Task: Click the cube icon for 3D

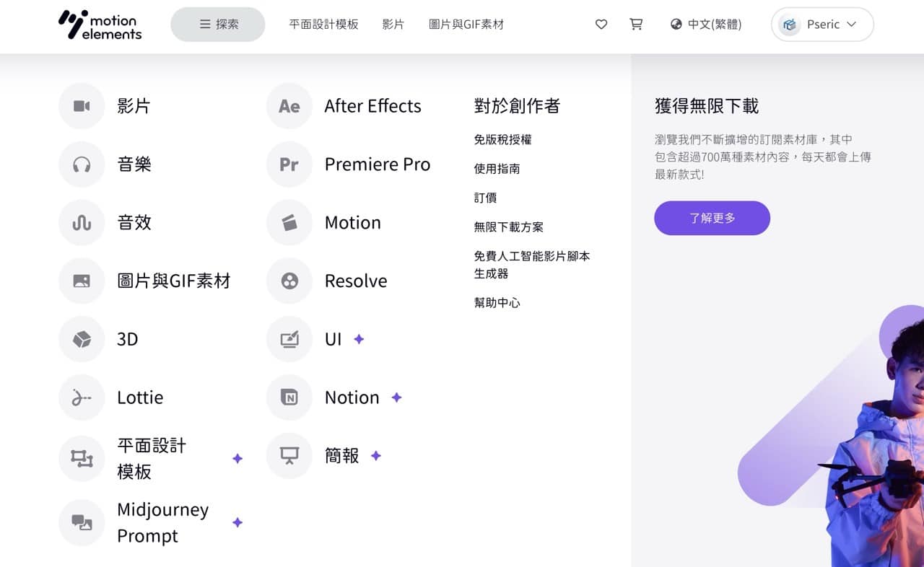Action: (82, 339)
